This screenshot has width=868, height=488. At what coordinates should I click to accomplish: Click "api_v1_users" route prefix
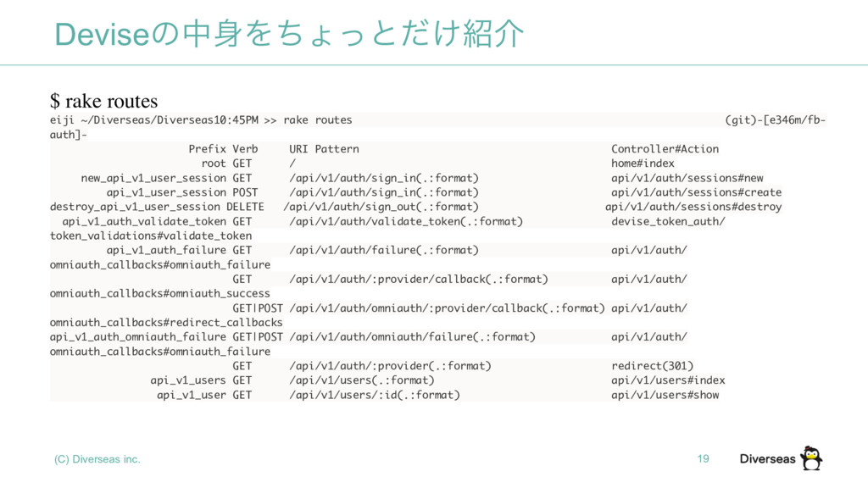(188, 380)
